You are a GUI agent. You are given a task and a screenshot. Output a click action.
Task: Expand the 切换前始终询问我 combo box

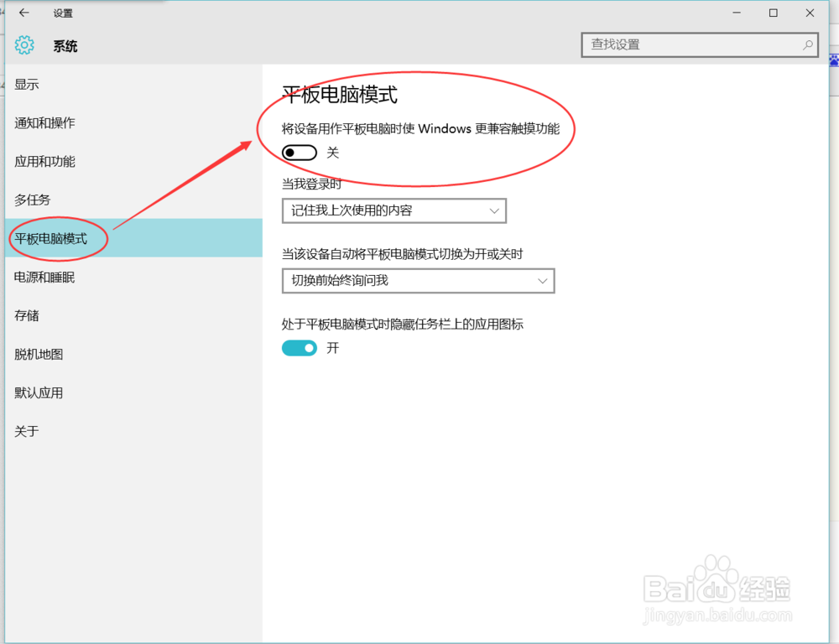[x=418, y=281]
